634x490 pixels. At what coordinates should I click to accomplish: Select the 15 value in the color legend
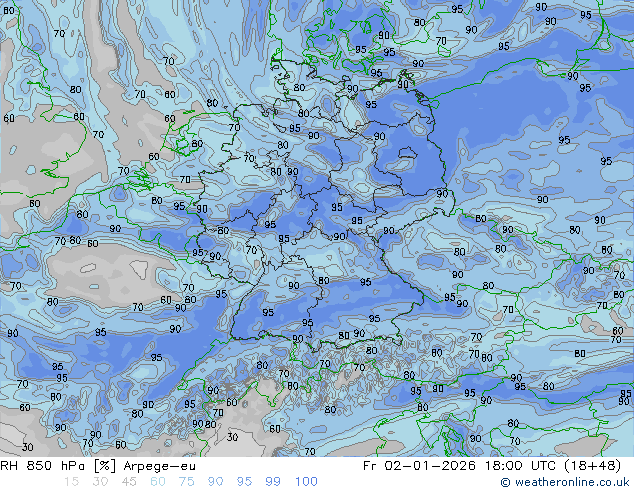pos(72,482)
